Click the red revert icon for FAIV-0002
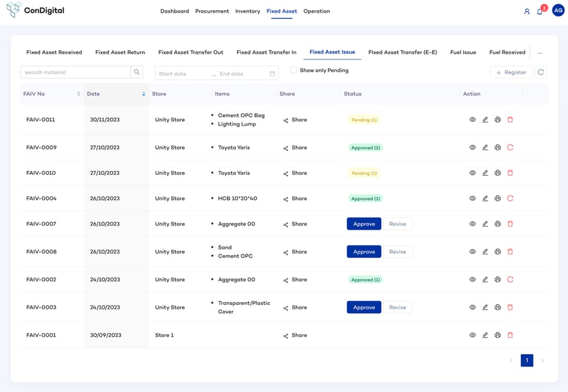568x392 pixels. click(x=510, y=280)
